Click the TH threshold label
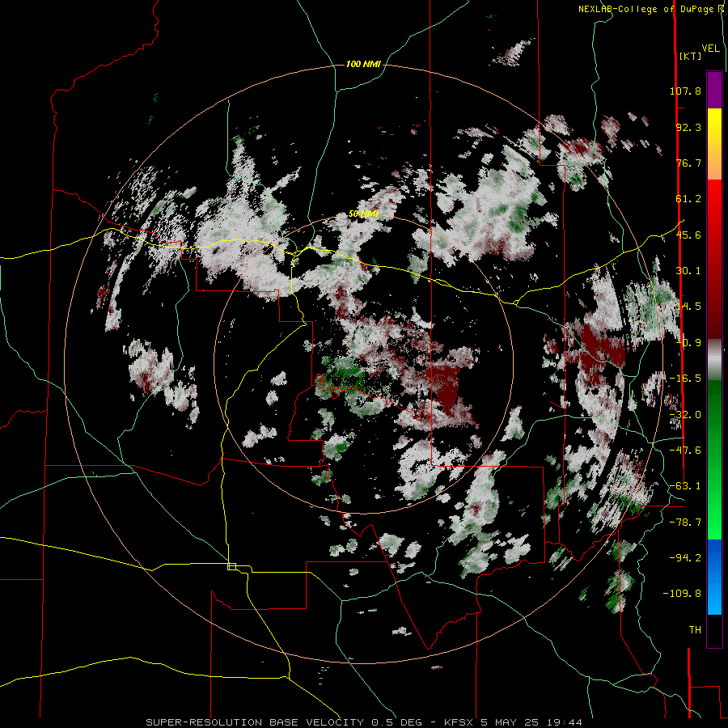Viewport: 728px width, 728px height. (x=695, y=630)
